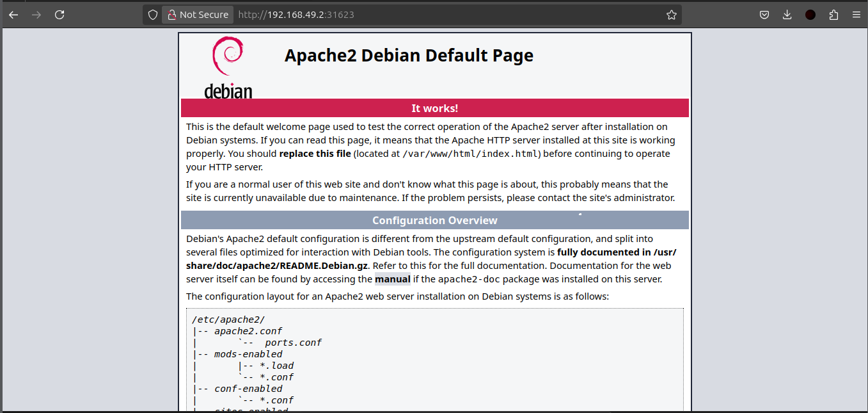Click the path /var/www/html/index.html
The width and height of the screenshot is (868, 413).
(471, 154)
